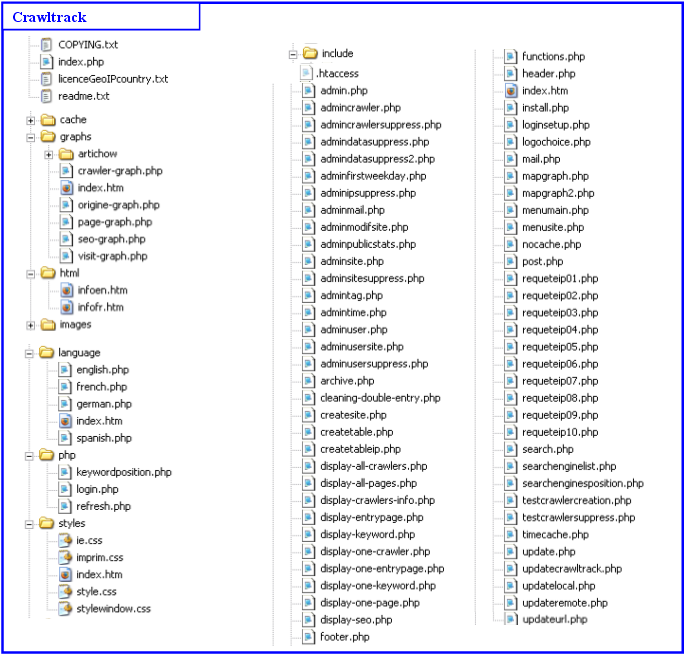This screenshot has height=656, width=685.
Task: Click the ie.css stylesheet icon
Action: 65,541
